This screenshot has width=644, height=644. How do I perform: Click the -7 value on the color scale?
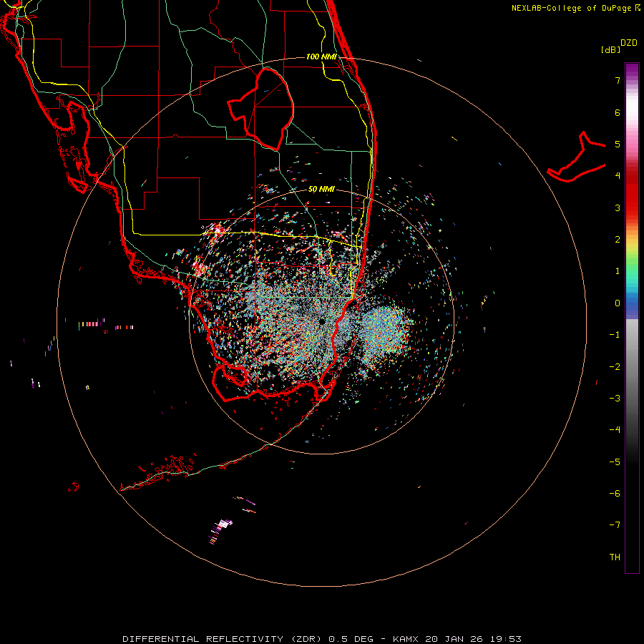[615, 525]
